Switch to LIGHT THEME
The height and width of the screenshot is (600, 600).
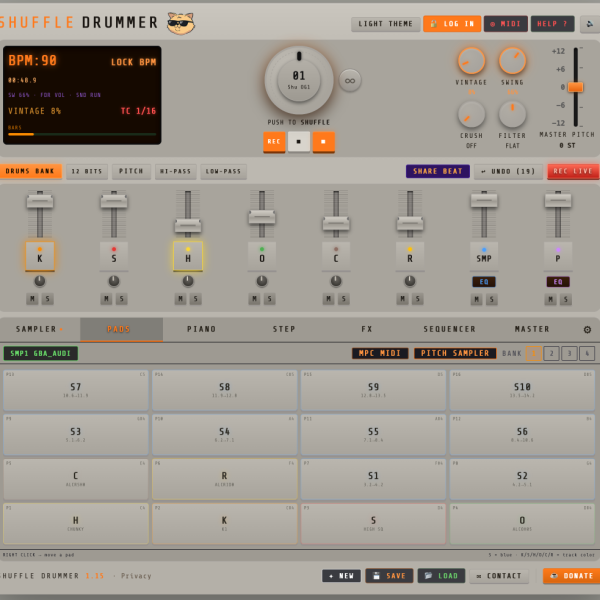385,24
